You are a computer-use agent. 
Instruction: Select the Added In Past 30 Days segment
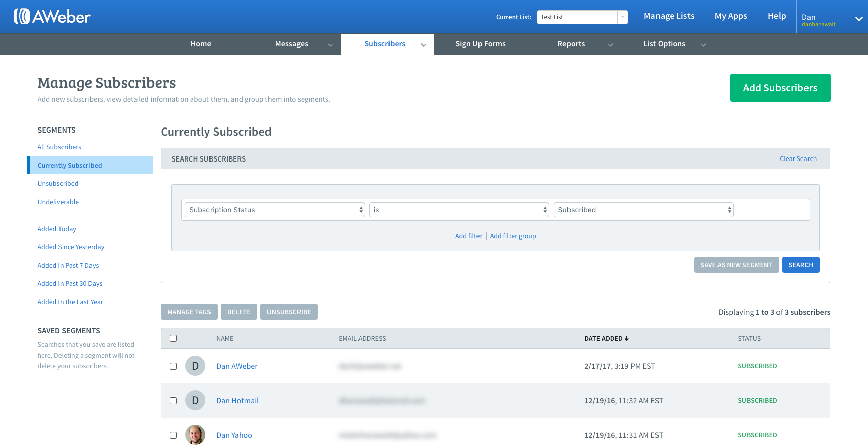click(70, 284)
